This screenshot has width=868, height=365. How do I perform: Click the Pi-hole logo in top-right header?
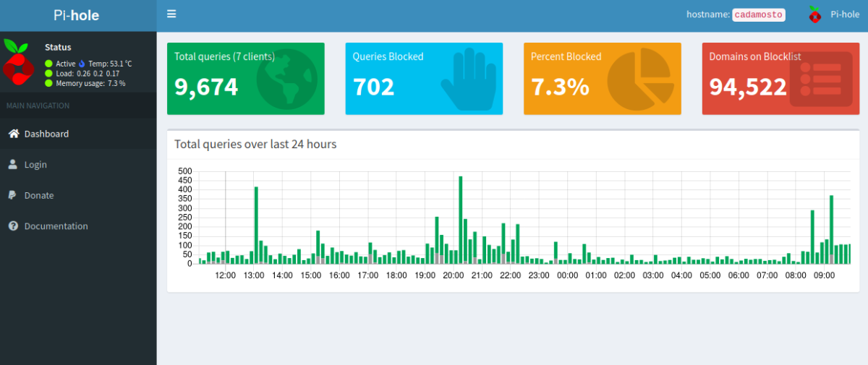815,14
